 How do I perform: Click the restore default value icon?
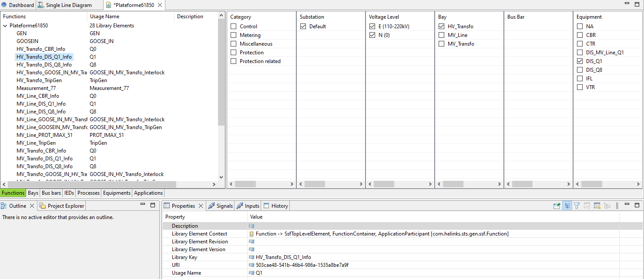pyautogui.click(x=597, y=206)
